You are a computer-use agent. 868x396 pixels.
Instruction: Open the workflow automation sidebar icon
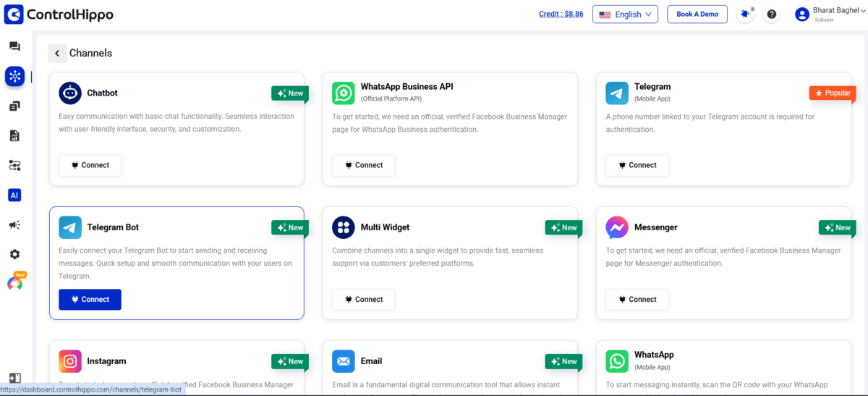click(14, 165)
